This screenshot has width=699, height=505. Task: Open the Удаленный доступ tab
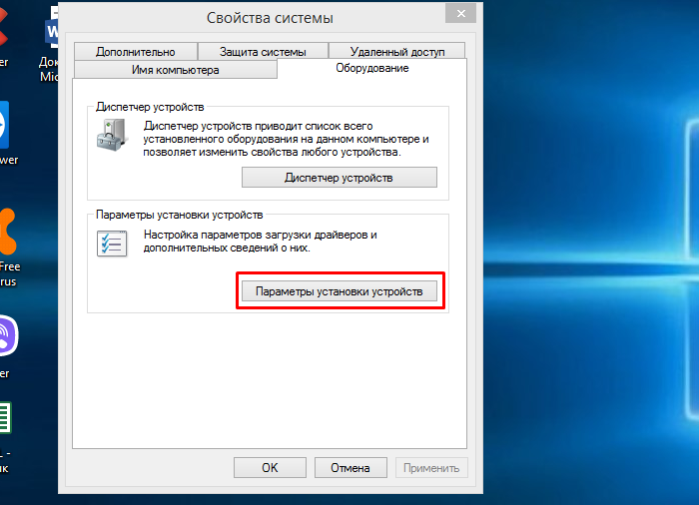coord(397,52)
